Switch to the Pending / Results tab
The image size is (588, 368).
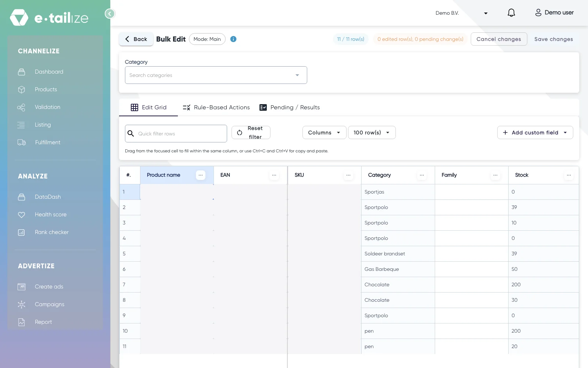click(x=290, y=107)
